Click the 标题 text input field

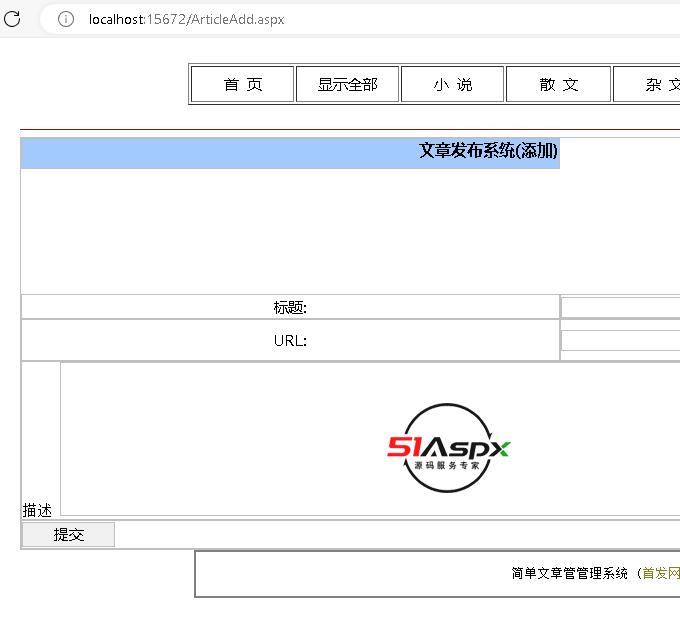tap(621, 308)
